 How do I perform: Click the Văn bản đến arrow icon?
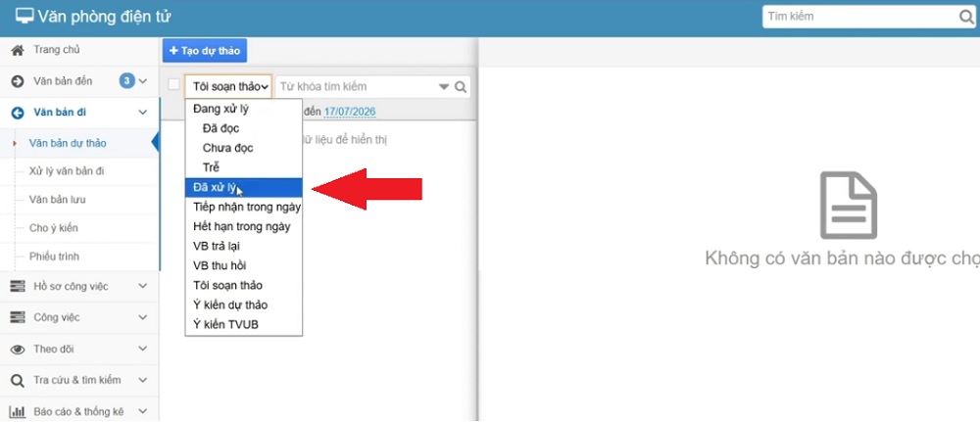(18, 81)
